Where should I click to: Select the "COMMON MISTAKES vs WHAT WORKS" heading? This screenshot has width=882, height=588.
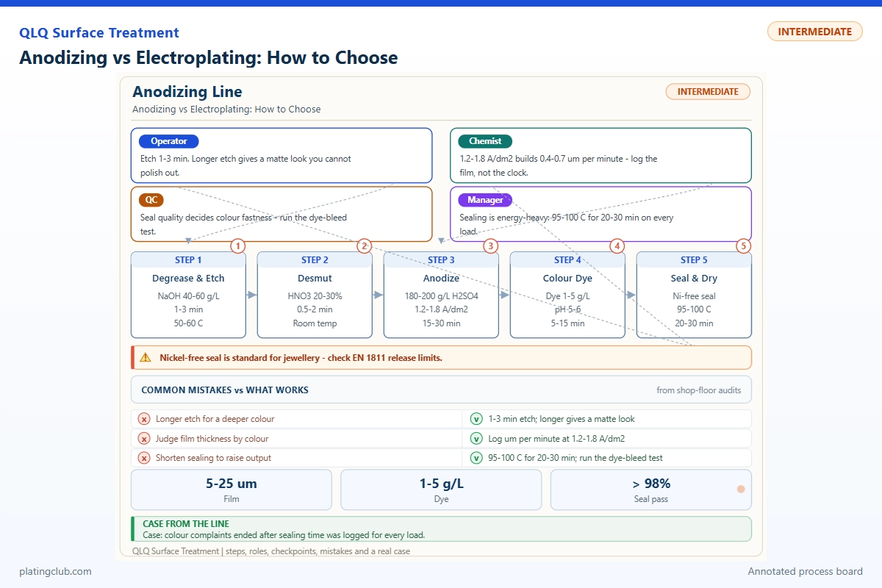coord(225,390)
